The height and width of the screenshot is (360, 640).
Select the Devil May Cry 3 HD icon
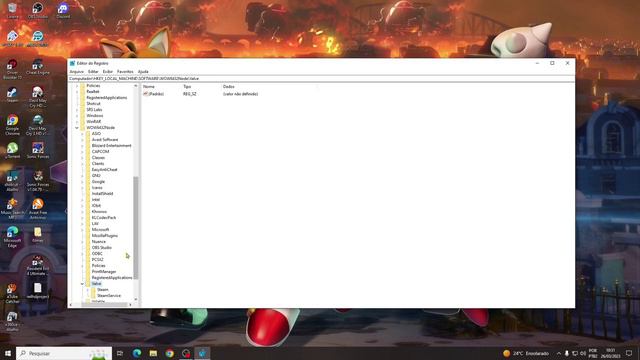pos(38,124)
